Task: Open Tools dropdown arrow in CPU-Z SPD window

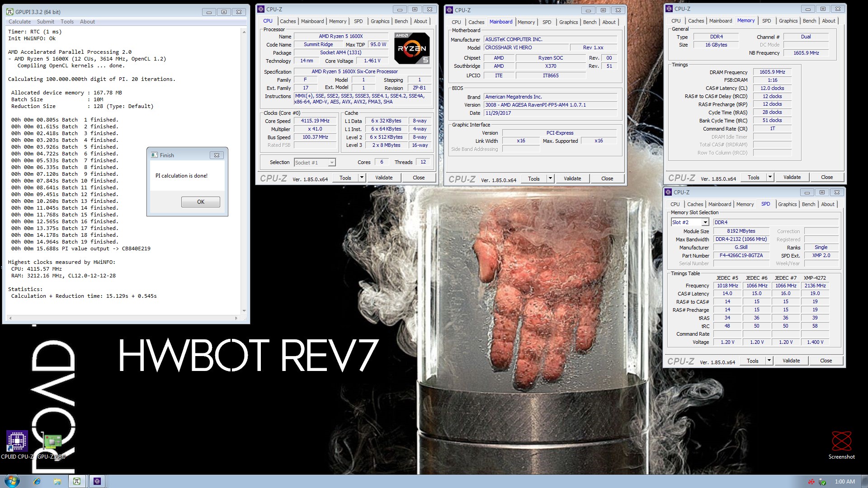Action: tap(769, 361)
